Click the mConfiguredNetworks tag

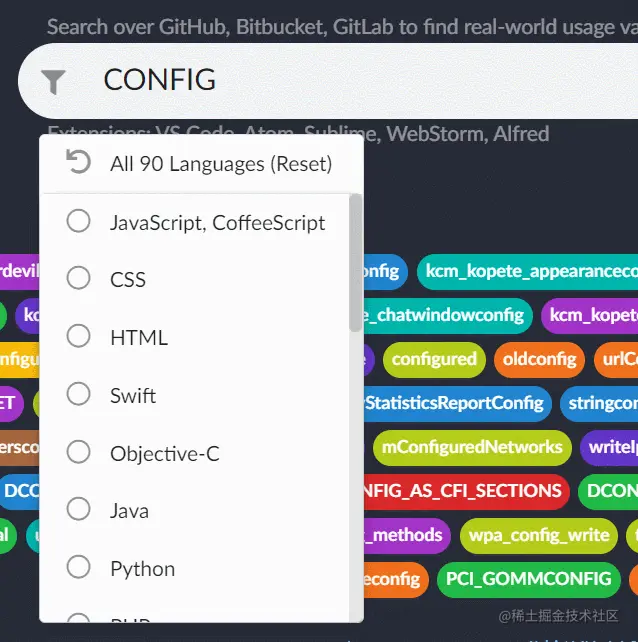[472, 448]
